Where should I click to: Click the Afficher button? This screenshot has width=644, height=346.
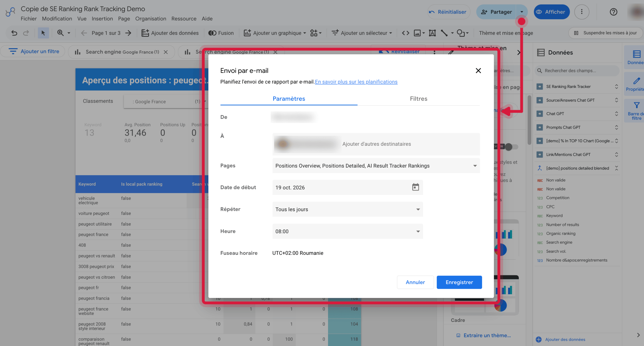point(551,12)
